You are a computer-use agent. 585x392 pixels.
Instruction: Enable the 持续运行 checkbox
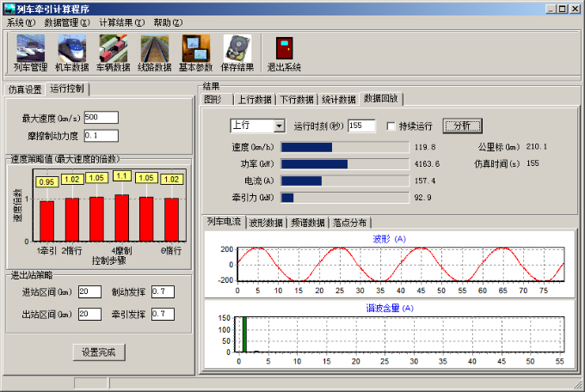click(x=391, y=126)
